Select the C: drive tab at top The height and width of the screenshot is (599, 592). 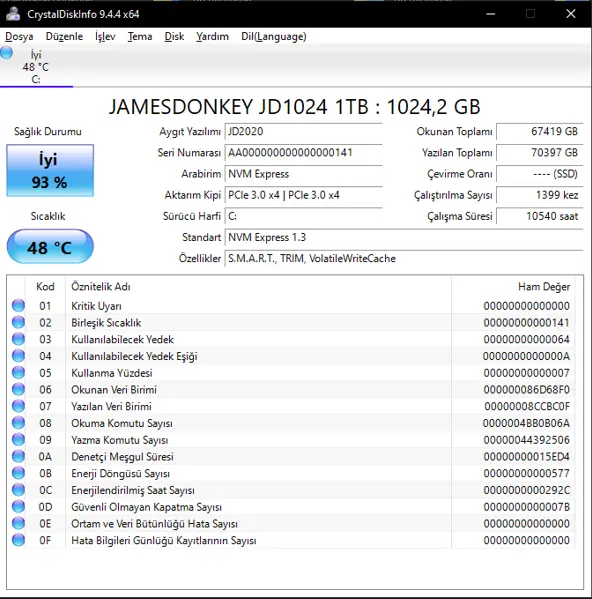point(36,67)
